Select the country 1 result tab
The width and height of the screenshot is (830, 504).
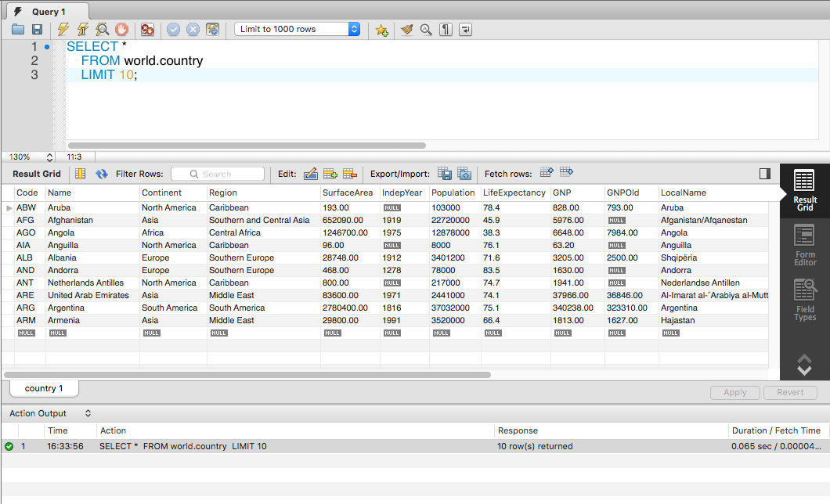click(x=44, y=388)
